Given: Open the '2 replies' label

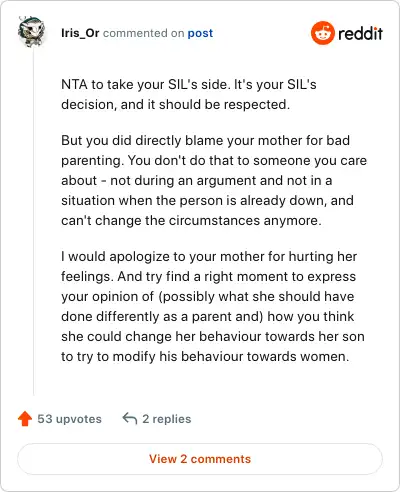Looking at the screenshot, I should point(167,419).
